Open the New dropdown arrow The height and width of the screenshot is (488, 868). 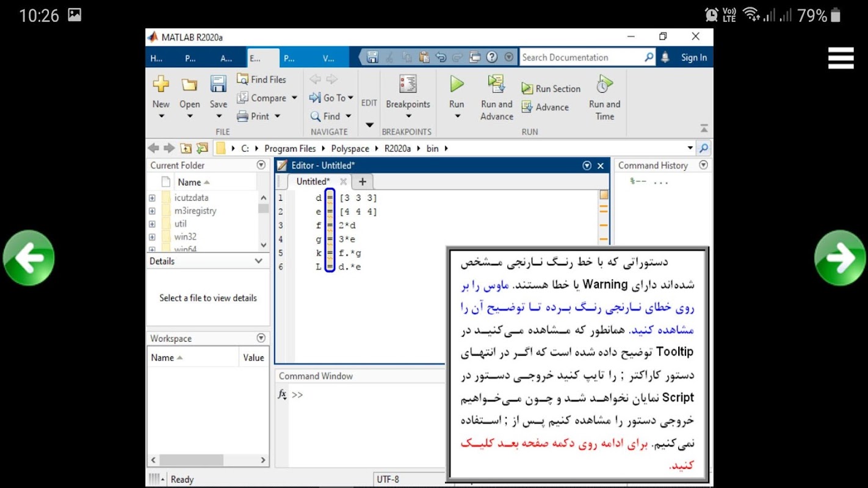[x=161, y=116]
